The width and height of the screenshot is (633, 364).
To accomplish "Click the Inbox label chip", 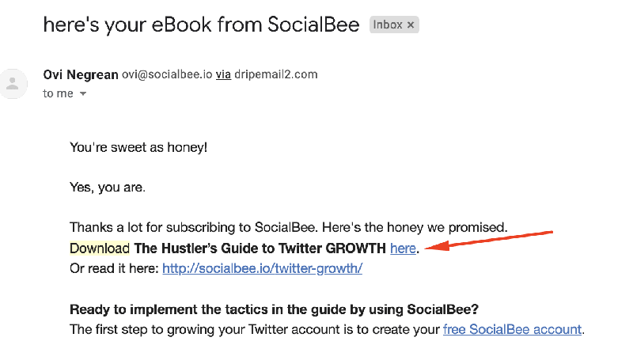I will tap(388, 25).
